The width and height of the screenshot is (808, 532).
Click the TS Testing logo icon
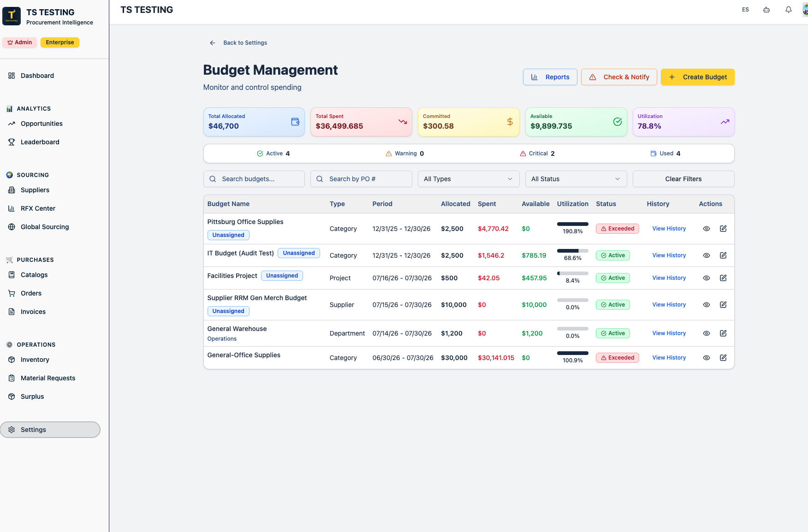[12, 16]
